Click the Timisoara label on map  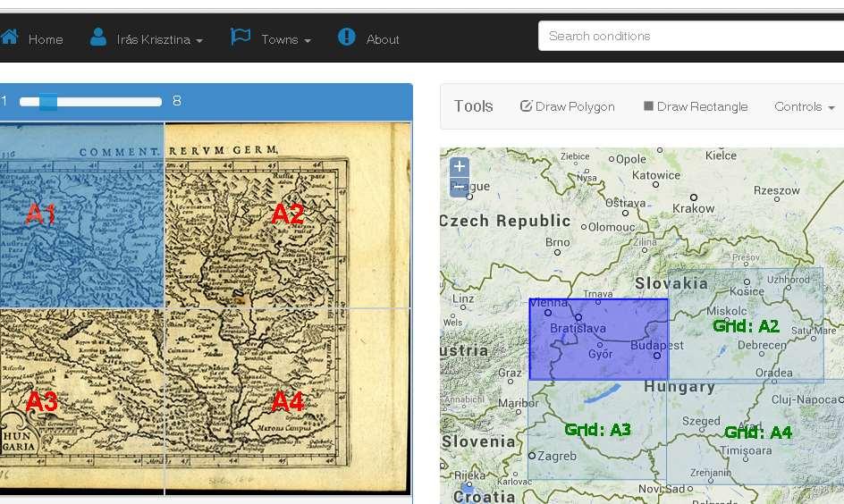pyautogui.click(x=746, y=450)
